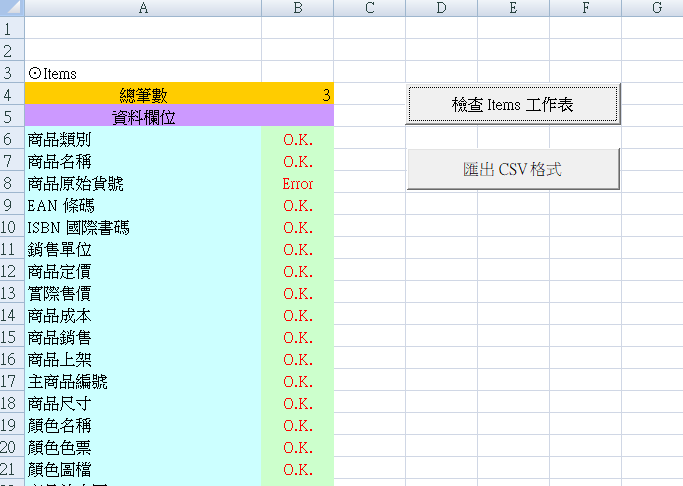683x486 pixels.
Task: Select the 商品原始貨號 cell
Action: coord(143,182)
